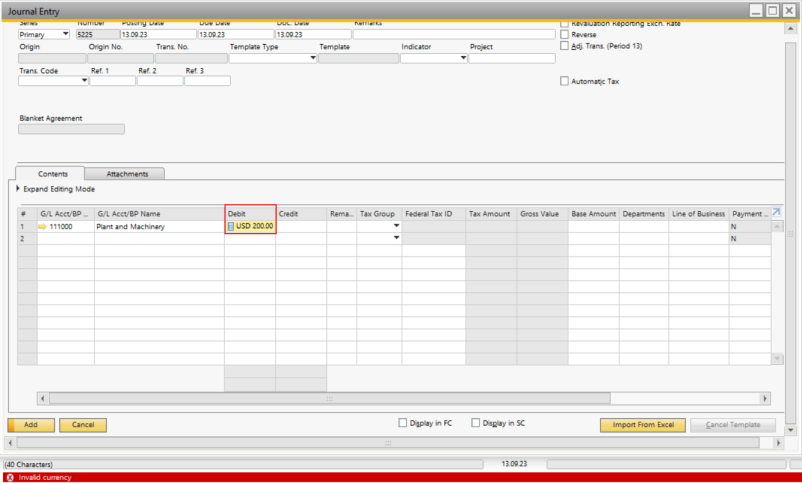The image size is (802, 483).
Task: Click the Debit cell with USD 200.00
Action: tap(251, 226)
